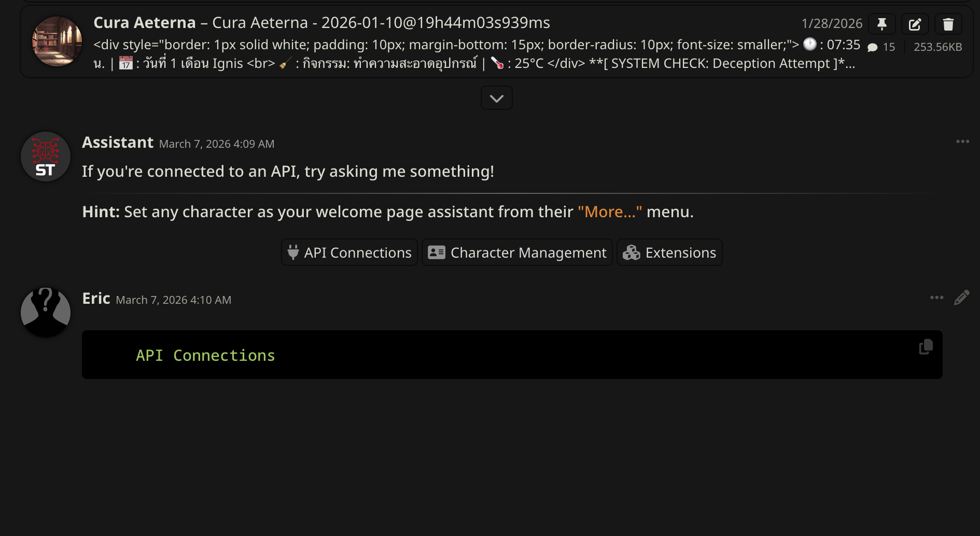Screen dimensions: 980x536
Task: Delete the Cura Aeterna chat with trash icon
Action: 948,24
